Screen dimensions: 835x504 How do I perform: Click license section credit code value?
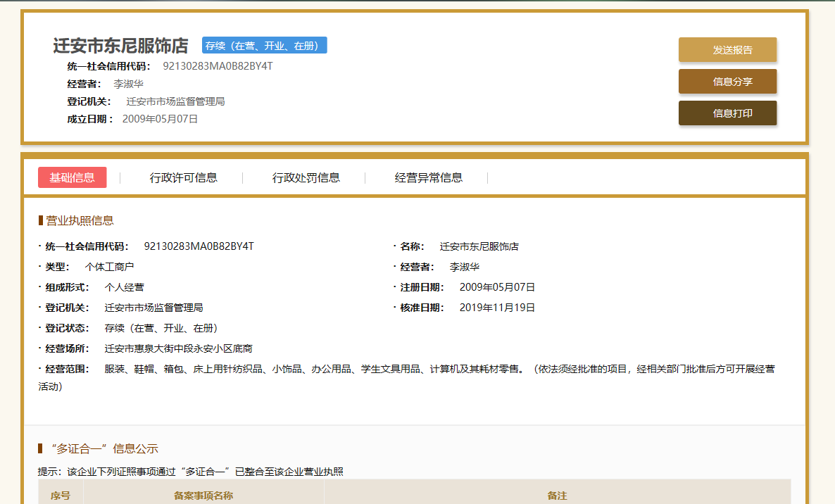coord(199,246)
